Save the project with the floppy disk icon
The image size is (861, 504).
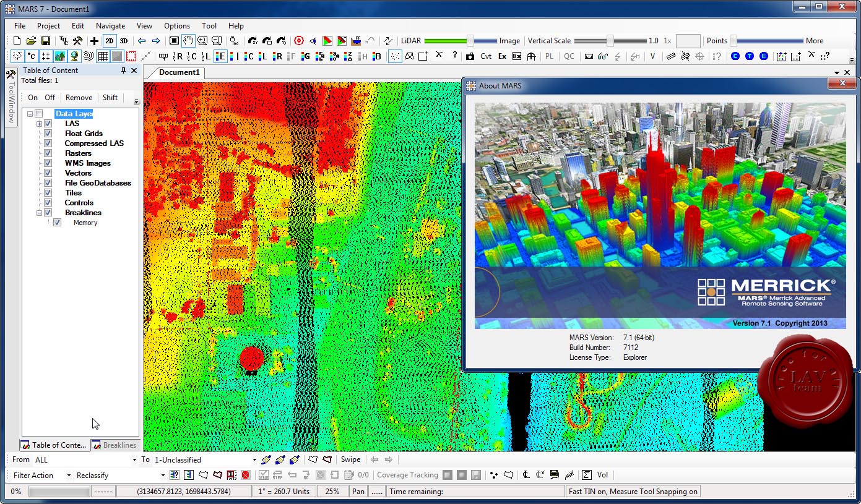[x=46, y=41]
